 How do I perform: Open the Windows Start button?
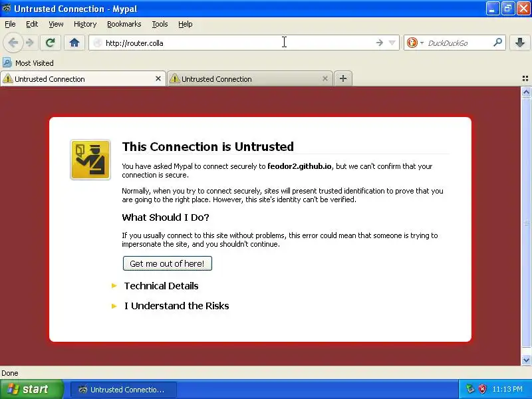[x=31, y=389]
